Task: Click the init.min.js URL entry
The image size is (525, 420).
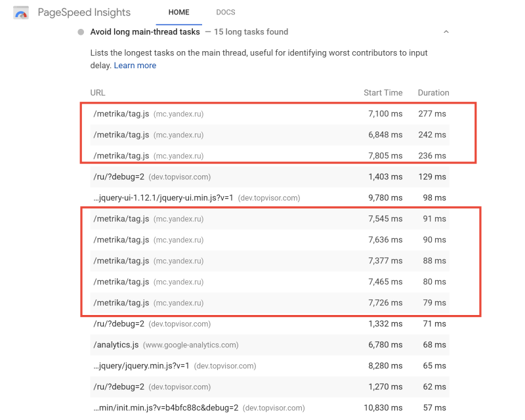Action: [x=166, y=408]
